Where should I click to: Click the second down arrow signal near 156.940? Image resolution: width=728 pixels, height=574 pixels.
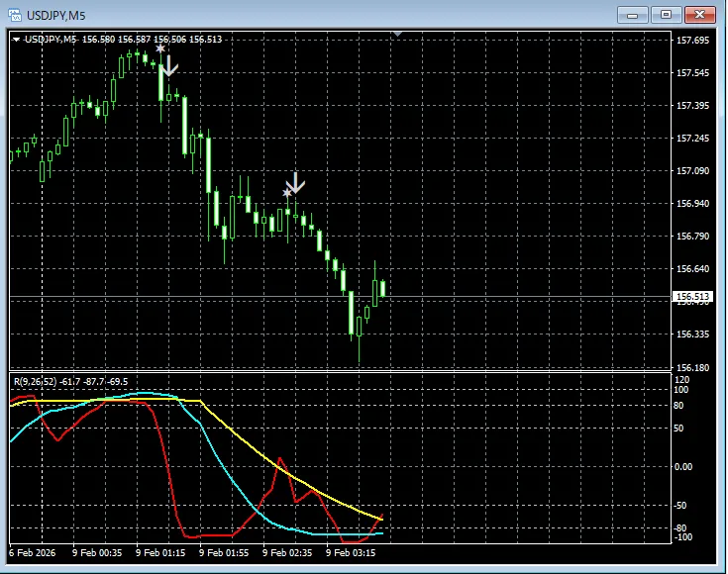pos(295,182)
